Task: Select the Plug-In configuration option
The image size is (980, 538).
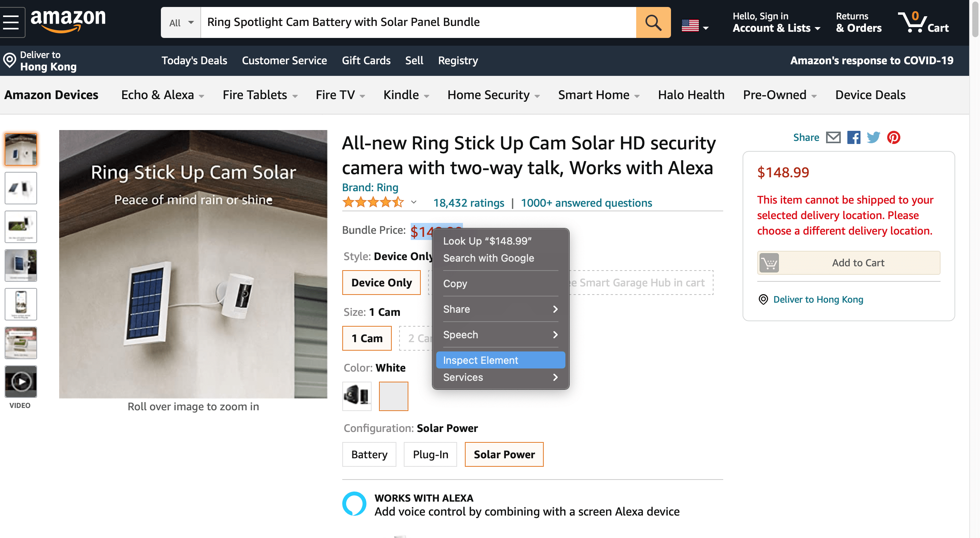Action: pyautogui.click(x=430, y=454)
